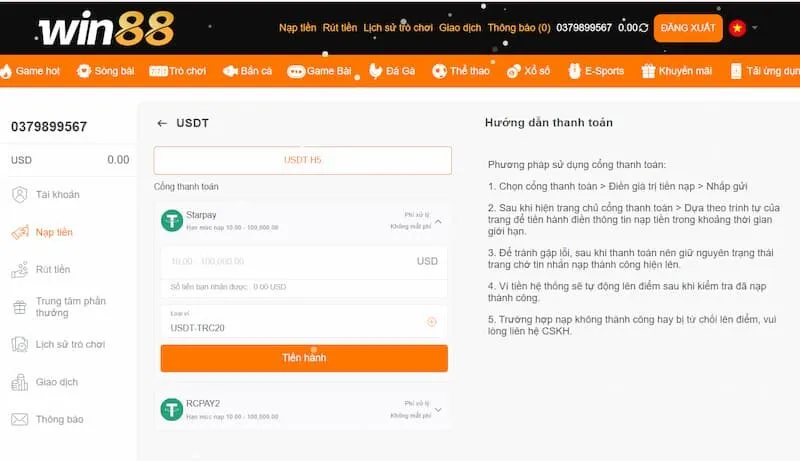The image size is (800, 461).
Task: Click the win88 logo
Action: [x=105, y=28]
